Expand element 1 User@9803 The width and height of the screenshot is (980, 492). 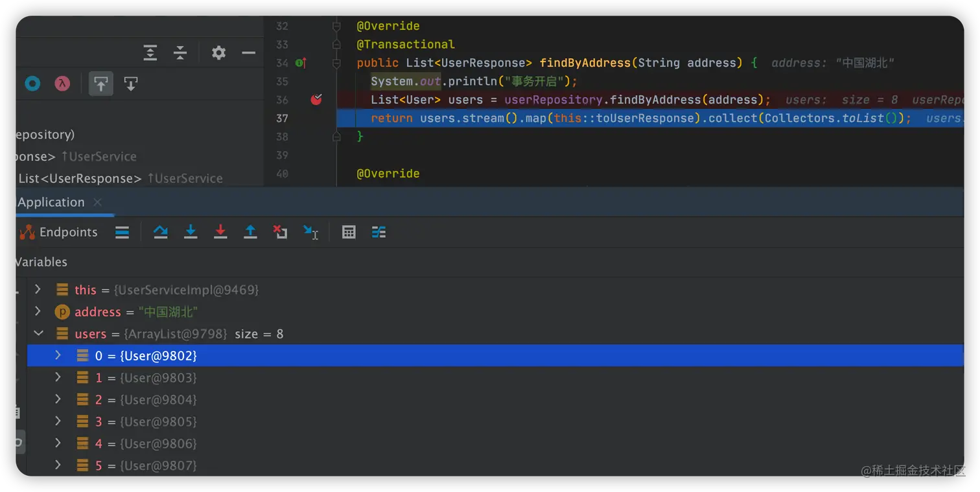[58, 377]
